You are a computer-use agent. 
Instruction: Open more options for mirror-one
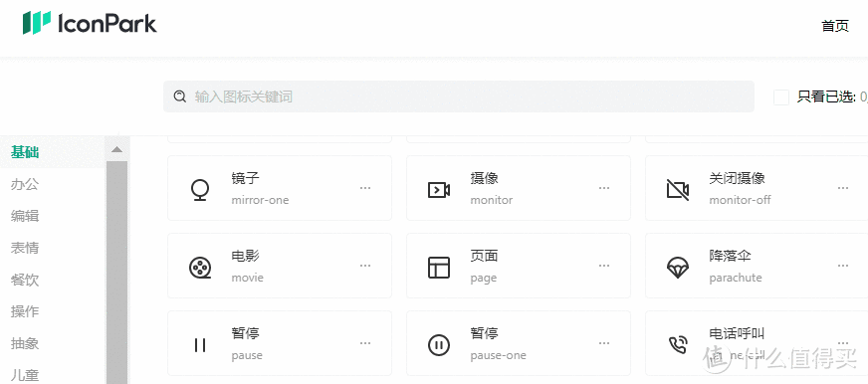pyautogui.click(x=365, y=188)
